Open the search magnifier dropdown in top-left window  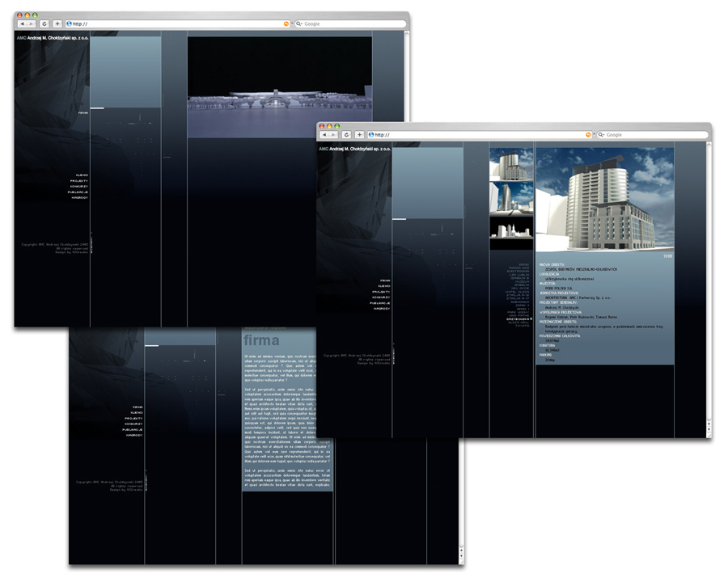click(299, 23)
